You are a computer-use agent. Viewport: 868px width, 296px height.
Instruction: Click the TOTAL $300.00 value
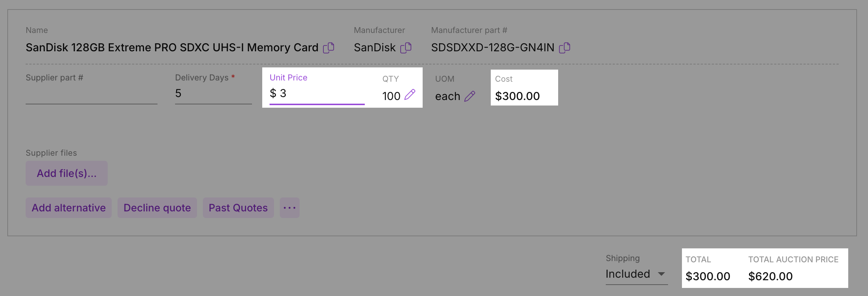[x=708, y=276]
